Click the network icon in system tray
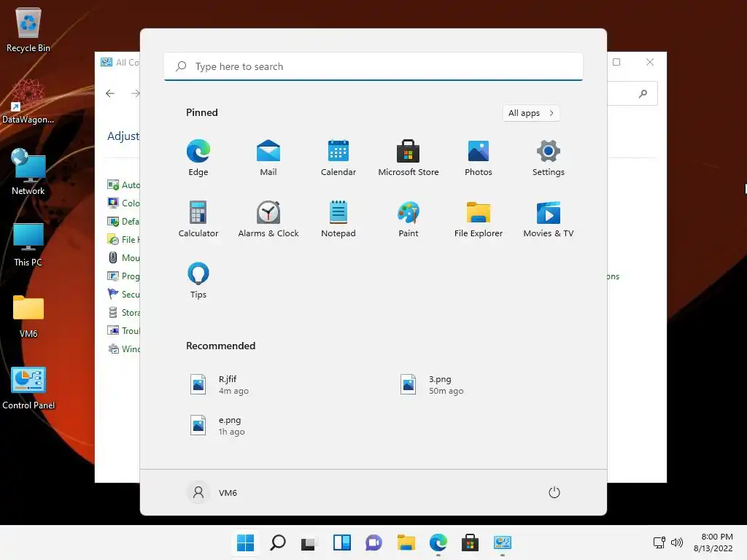 click(659, 542)
